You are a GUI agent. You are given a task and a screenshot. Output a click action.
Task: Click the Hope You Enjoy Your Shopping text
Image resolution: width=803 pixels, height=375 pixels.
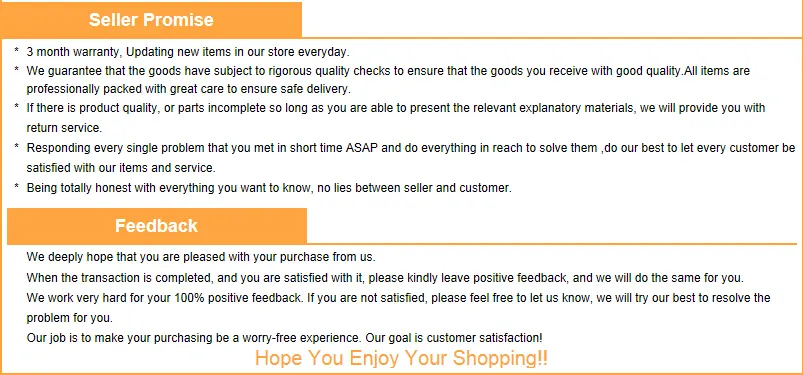pos(401,358)
